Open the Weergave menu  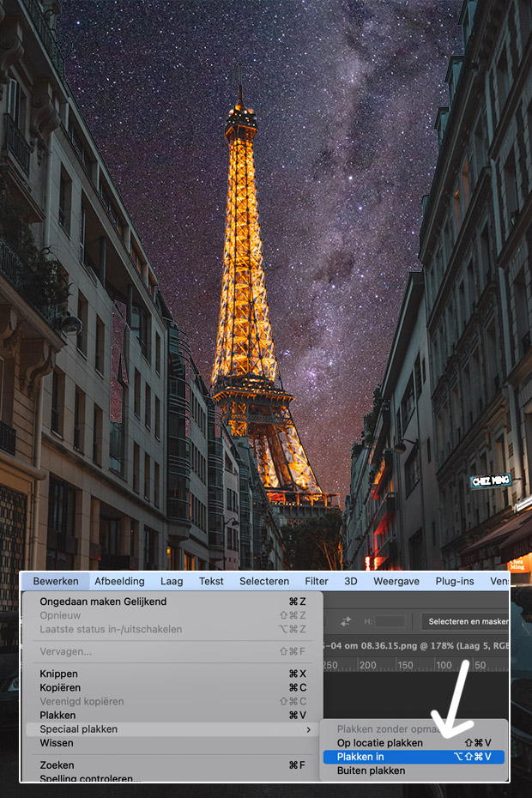[x=396, y=581]
